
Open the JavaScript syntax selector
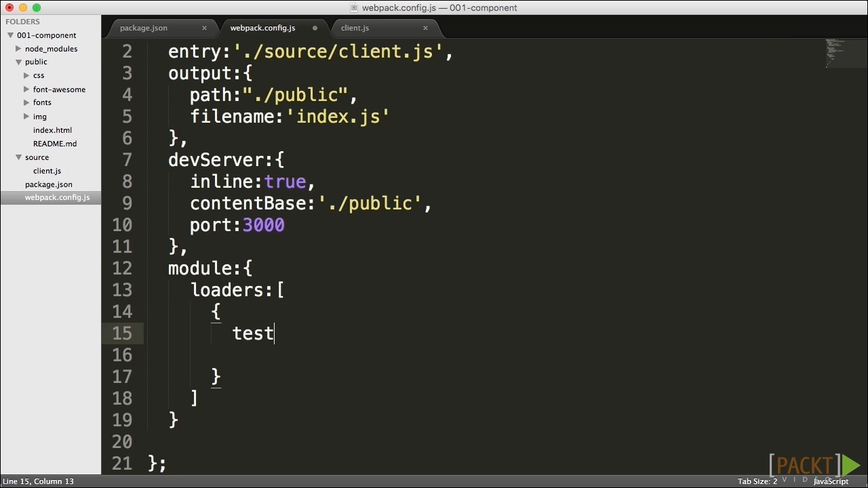[x=831, y=481]
